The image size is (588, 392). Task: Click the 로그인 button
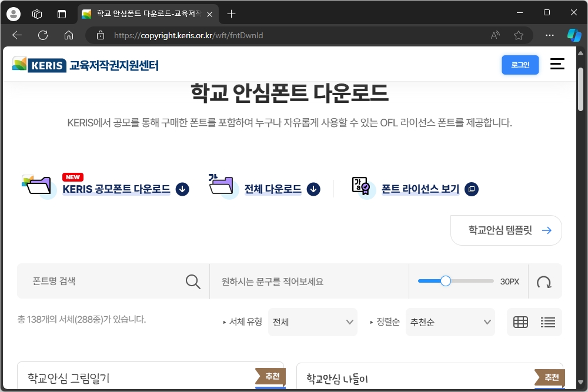[520, 65]
